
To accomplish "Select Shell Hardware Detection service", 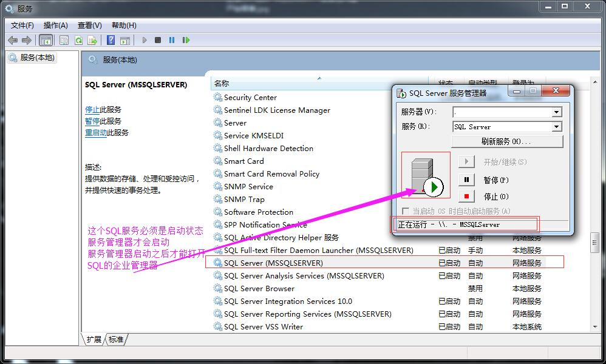I will coord(268,148).
